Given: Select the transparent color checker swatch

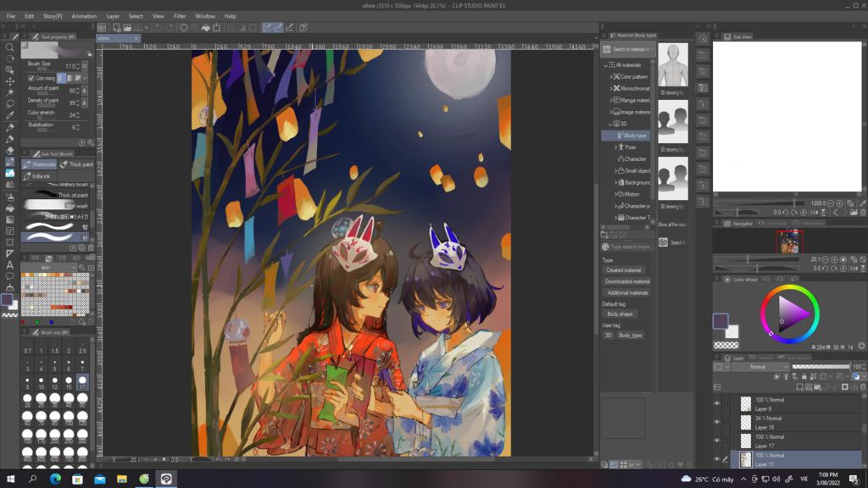Looking at the screenshot, I should [726, 346].
